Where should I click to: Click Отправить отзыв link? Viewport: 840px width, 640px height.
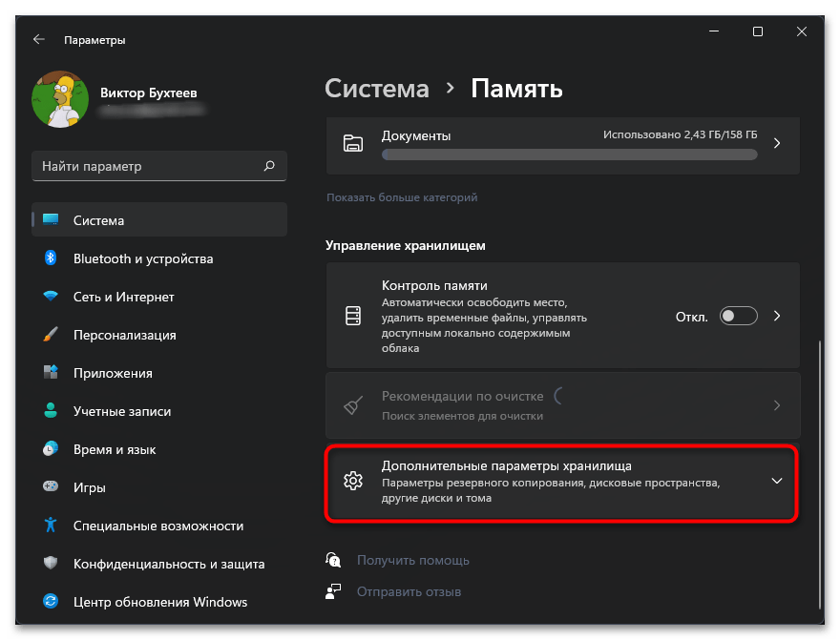click(x=409, y=591)
